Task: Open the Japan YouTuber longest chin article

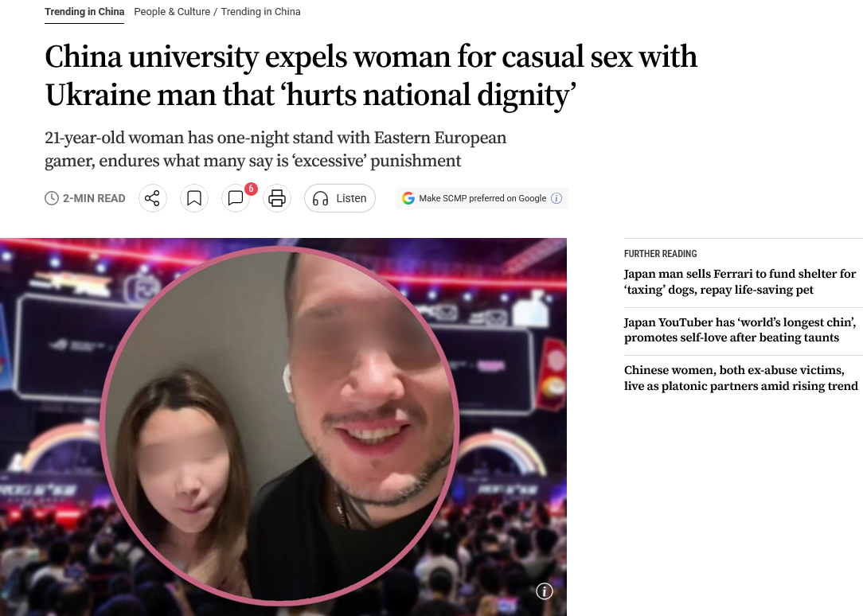Action: pyautogui.click(x=740, y=329)
